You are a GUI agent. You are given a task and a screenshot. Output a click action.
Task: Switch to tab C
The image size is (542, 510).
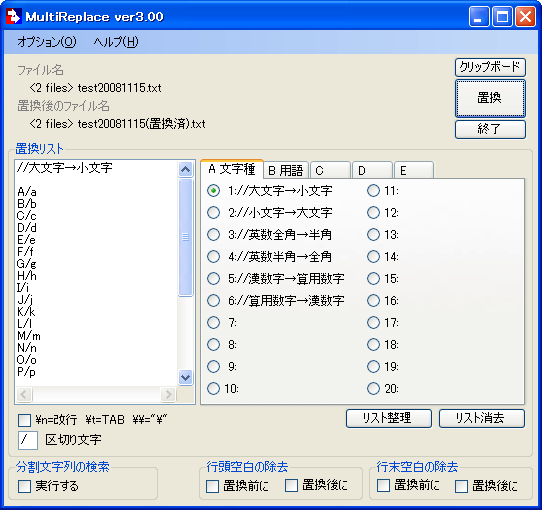pyautogui.click(x=330, y=170)
